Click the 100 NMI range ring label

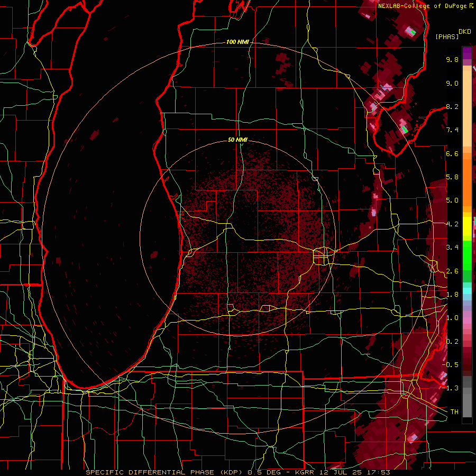click(237, 42)
